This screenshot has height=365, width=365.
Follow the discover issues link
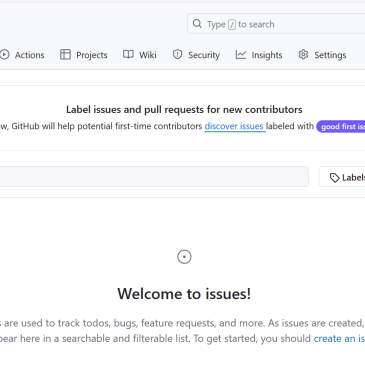point(235,126)
